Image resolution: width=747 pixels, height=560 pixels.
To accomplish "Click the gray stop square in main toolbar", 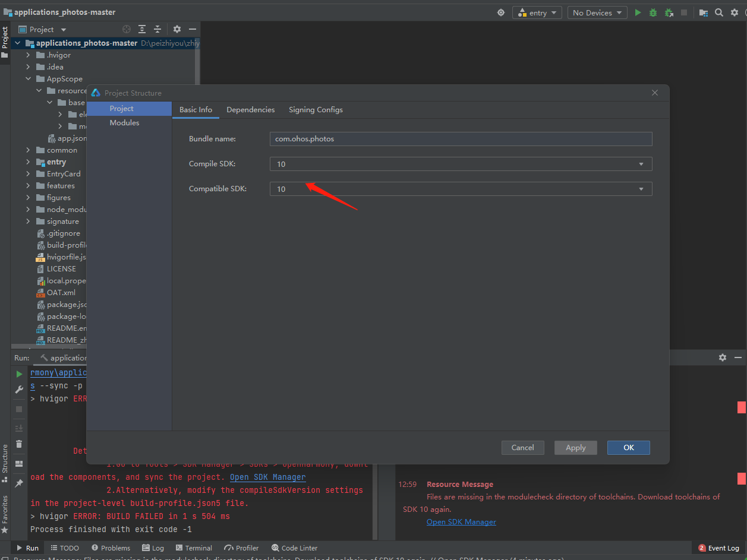I will click(684, 12).
